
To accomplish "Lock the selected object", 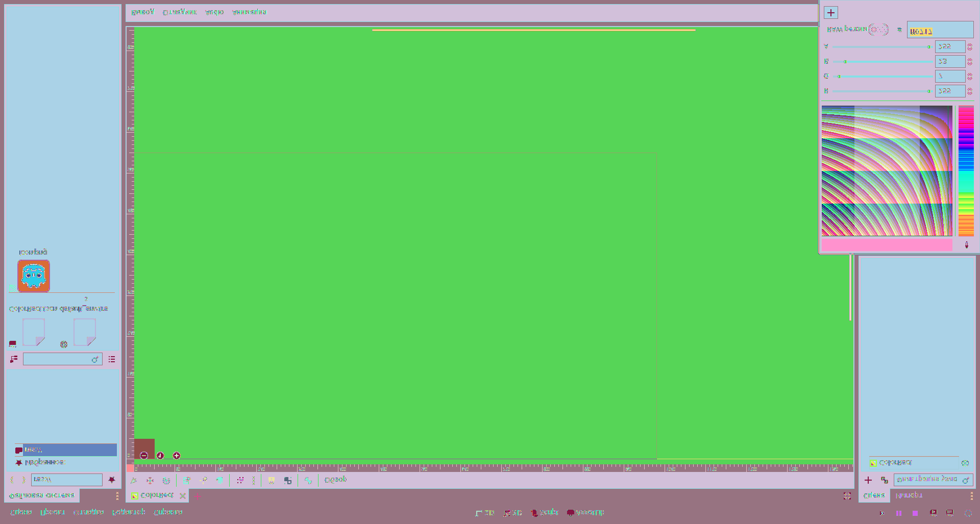I will 272,481.
